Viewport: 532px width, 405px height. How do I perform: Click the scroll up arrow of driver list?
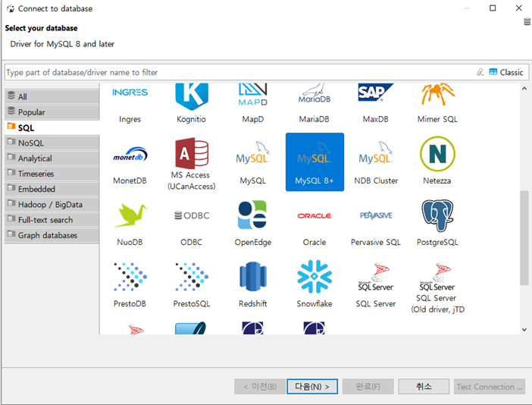pos(524,89)
